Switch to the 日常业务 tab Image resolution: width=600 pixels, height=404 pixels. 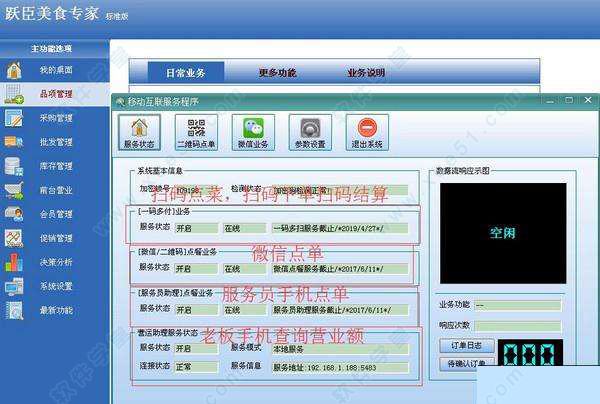pyautogui.click(x=186, y=72)
